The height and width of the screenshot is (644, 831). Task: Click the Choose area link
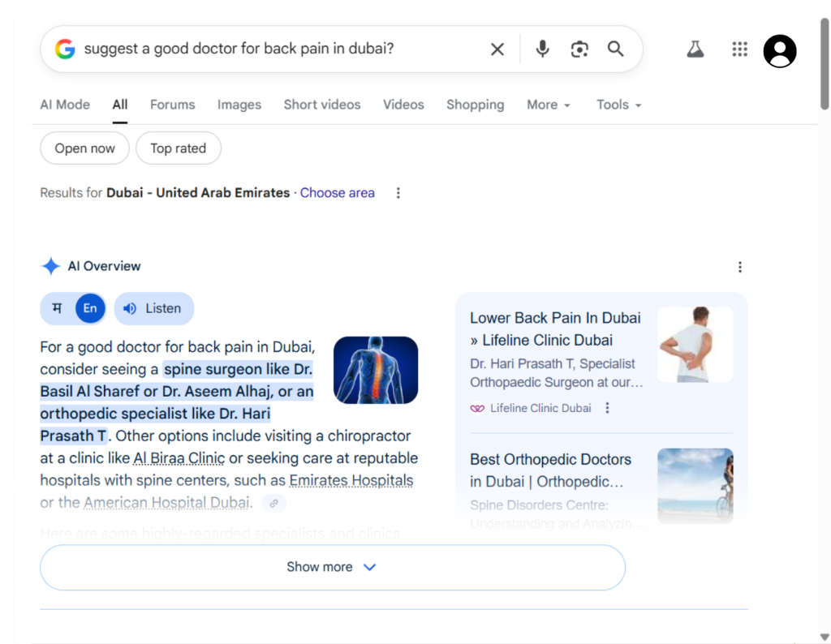337,193
